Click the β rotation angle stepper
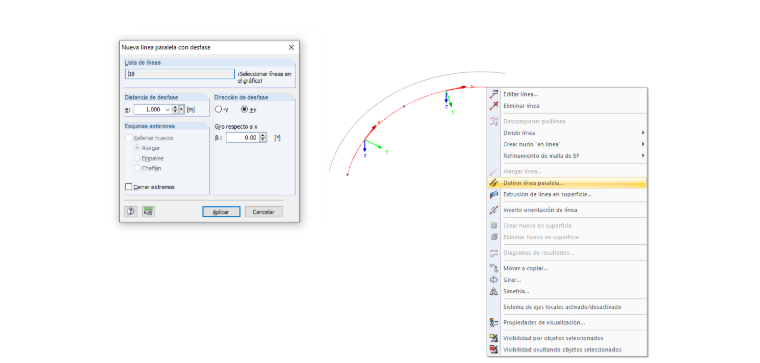This screenshot has width=760, height=363. [x=263, y=138]
